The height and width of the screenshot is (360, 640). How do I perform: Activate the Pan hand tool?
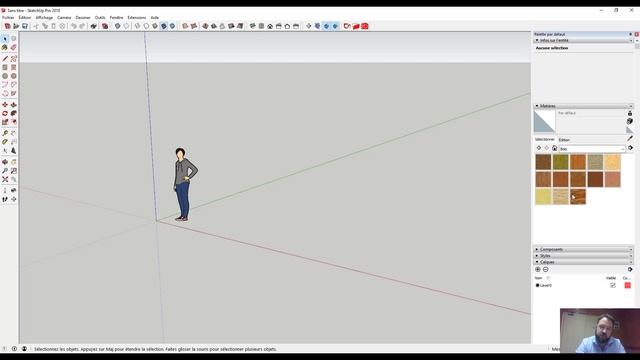(13, 162)
